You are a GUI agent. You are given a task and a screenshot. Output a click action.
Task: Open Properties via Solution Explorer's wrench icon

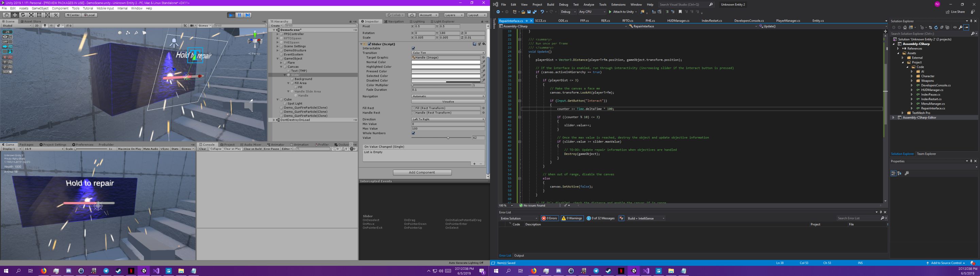961,28
